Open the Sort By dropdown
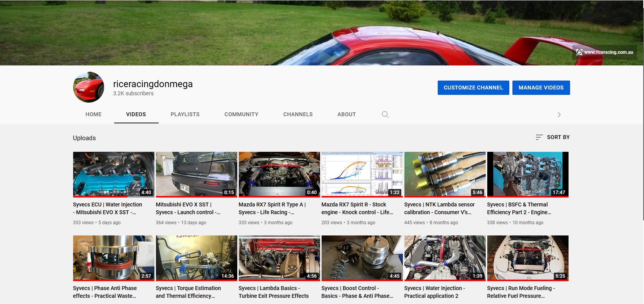 pos(552,137)
